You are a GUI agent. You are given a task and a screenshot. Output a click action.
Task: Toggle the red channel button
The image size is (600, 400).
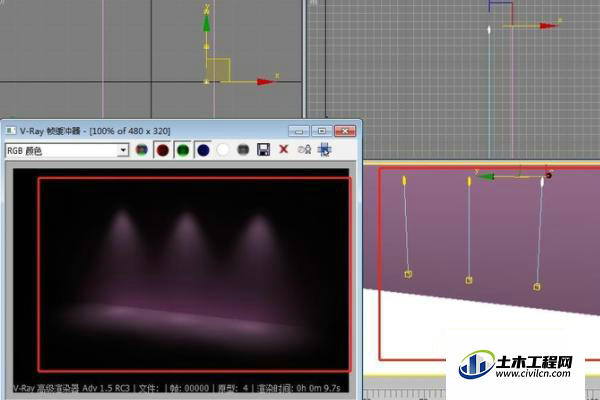pos(163,150)
